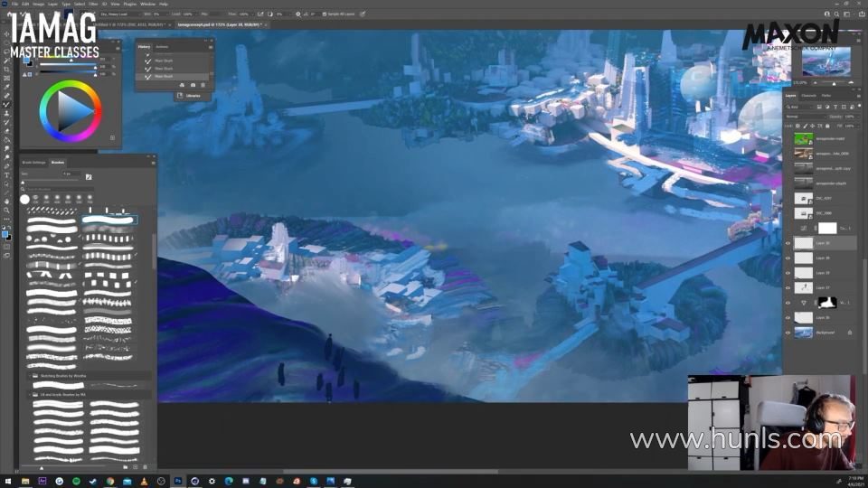Select the Crop tool
Screen dimensions: 868x488
pos(6,70)
